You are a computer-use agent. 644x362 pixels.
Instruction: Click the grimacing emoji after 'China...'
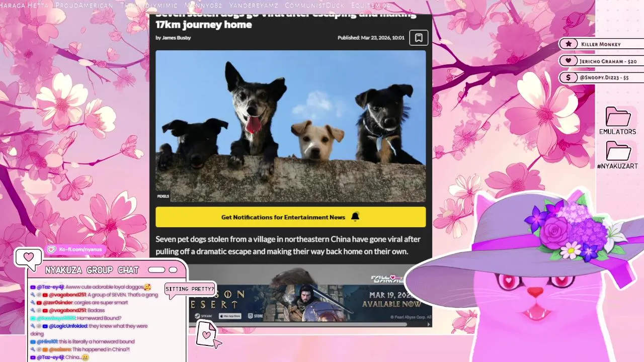[x=85, y=357]
